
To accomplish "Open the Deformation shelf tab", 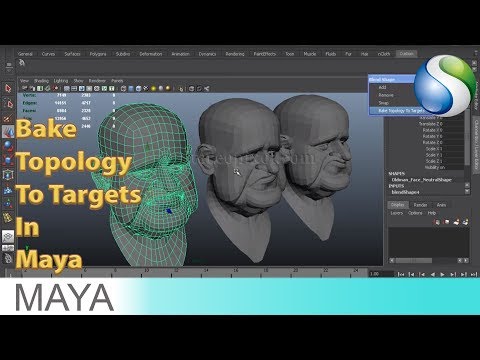I will coord(151,54).
